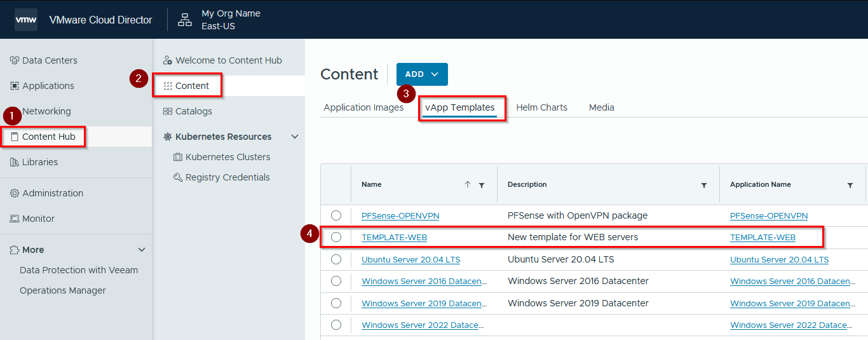Open Registry Credentials in the submenu
This screenshot has width=868, height=340.
(229, 177)
